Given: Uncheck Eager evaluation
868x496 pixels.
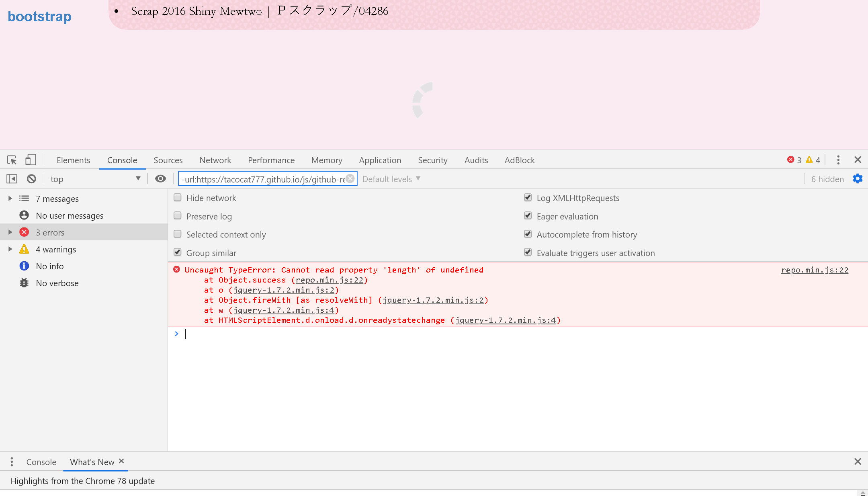Looking at the screenshot, I should click(528, 215).
